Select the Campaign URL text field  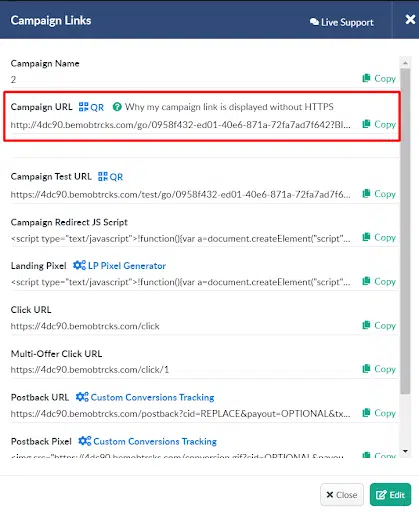pos(180,125)
